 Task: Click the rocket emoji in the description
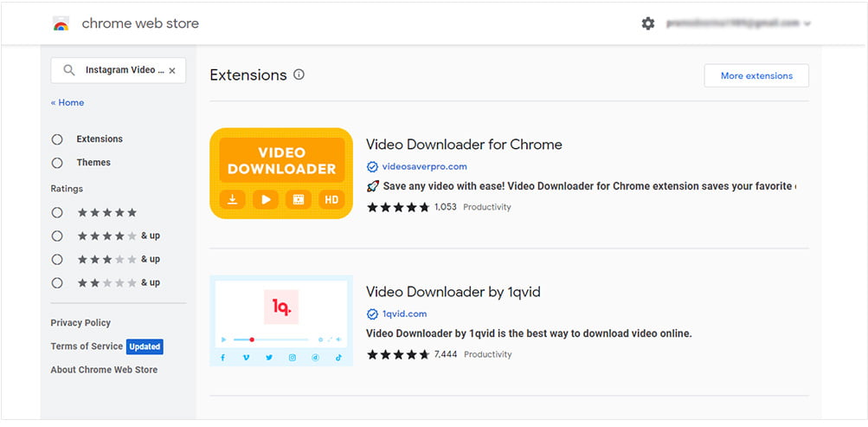[372, 186]
